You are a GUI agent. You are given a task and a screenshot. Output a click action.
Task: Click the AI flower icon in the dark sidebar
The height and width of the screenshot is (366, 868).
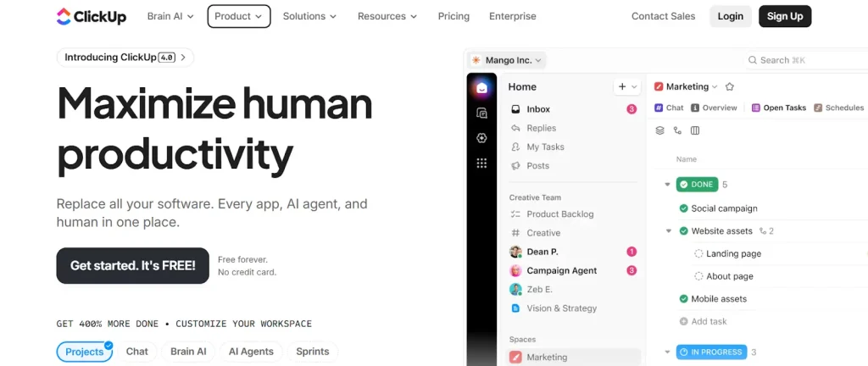click(481, 138)
